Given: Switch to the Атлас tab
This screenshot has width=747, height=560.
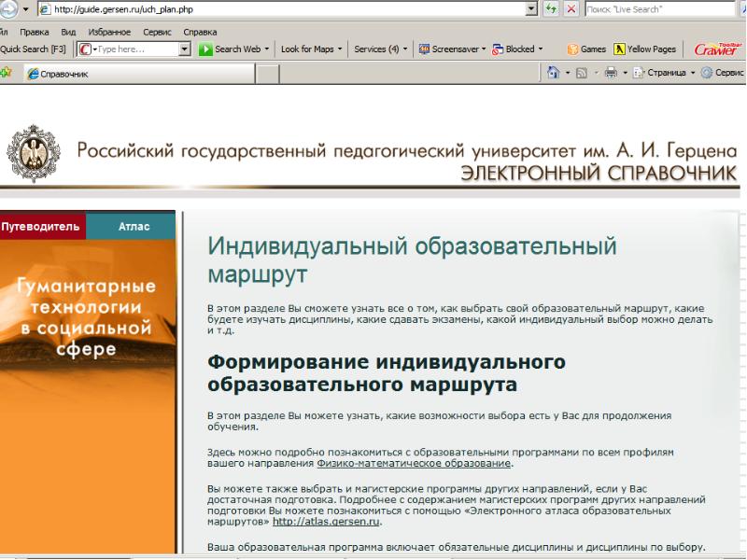Looking at the screenshot, I should (x=134, y=226).
